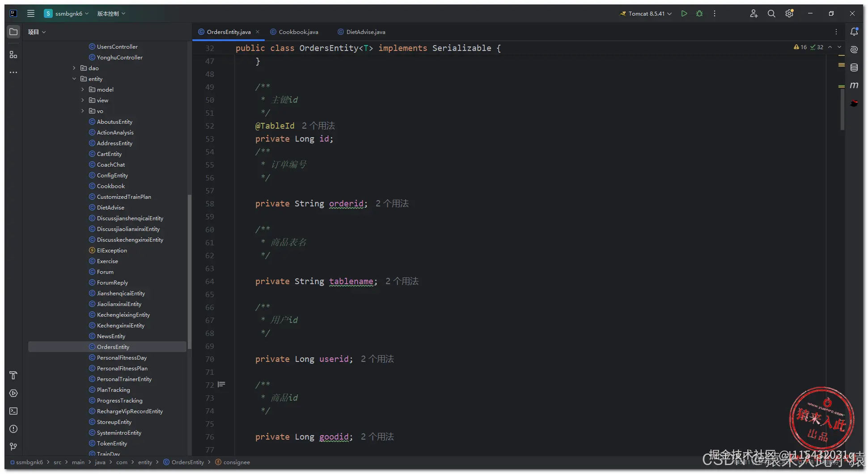This screenshot has width=868, height=474.
Task: Toggle the doc comment rendering on line 72
Action: pyautogui.click(x=221, y=384)
